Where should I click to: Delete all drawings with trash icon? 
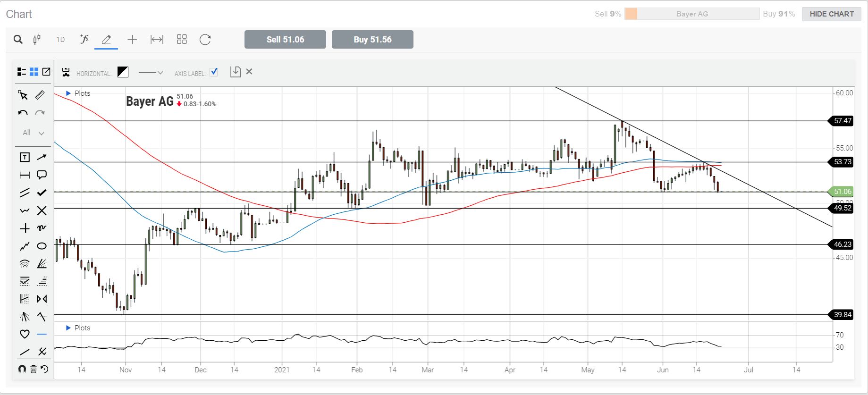coord(34,370)
